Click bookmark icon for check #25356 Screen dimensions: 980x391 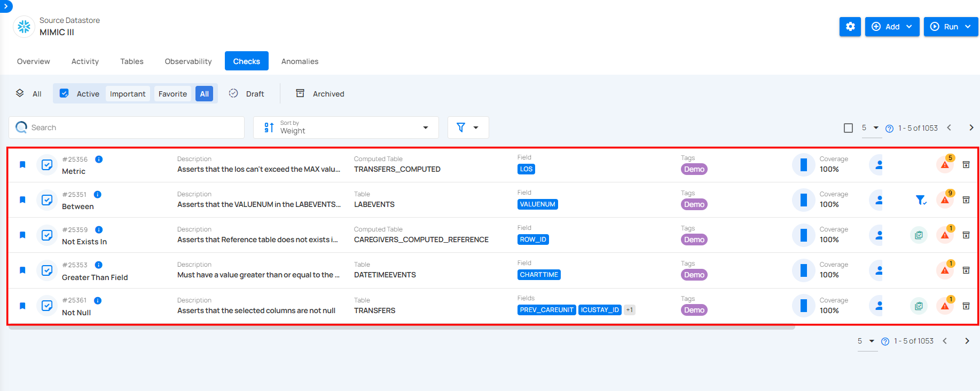pos(22,165)
